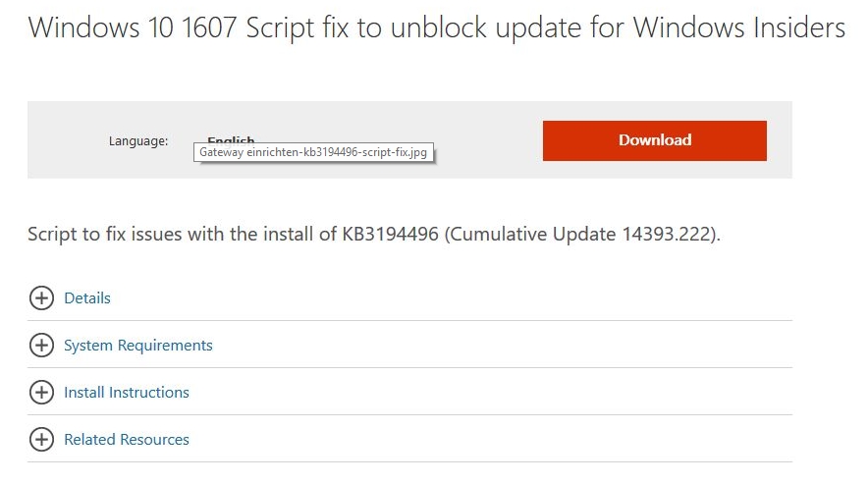Click the plus icon beside Related Resources

41,439
